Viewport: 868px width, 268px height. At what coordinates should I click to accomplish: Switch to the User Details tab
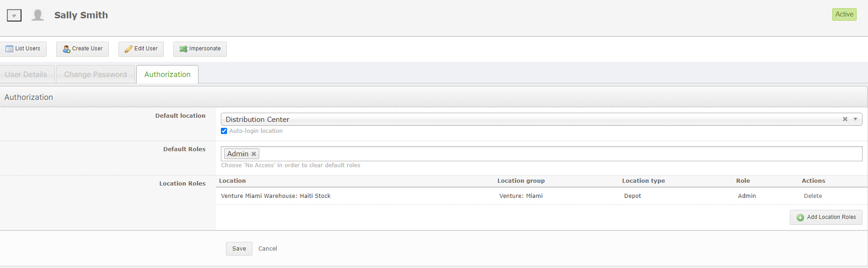coord(26,74)
